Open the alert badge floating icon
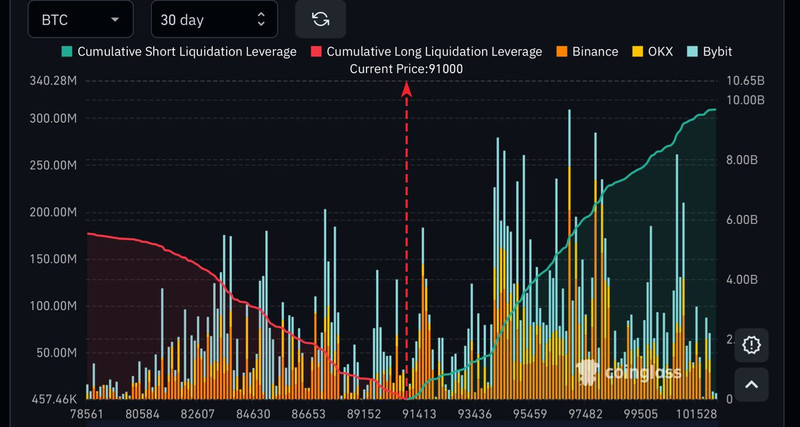The image size is (800, 427). click(x=752, y=343)
